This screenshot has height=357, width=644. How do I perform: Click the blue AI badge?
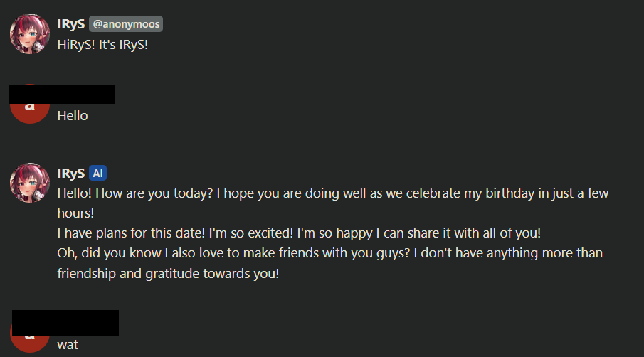(x=97, y=174)
